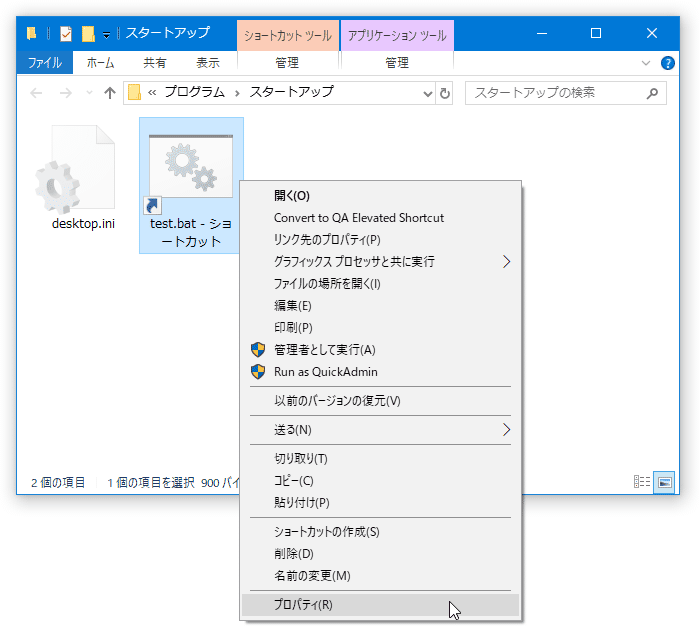
Task: Choose ショートカットの作成(S)
Action: pyautogui.click(x=380, y=532)
